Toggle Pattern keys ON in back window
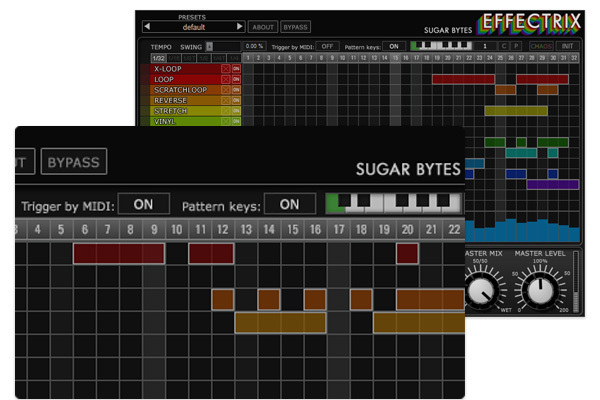Image resolution: width=600 pixels, height=400 pixels. tap(393, 46)
